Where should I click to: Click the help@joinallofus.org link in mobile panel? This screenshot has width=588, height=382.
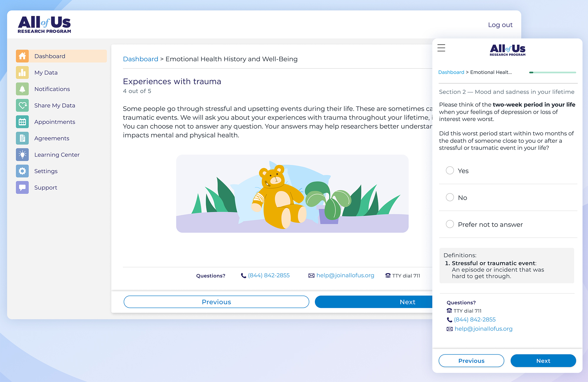coord(483,329)
